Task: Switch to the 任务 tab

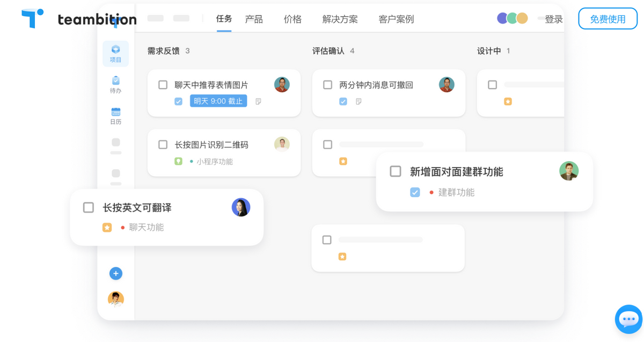Action: click(x=224, y=19)
